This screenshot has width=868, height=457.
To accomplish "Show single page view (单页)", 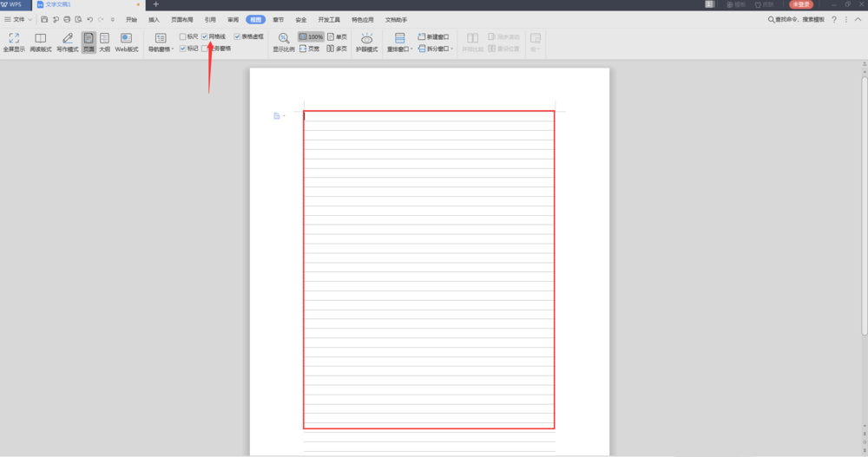I will tap(337, 36).
